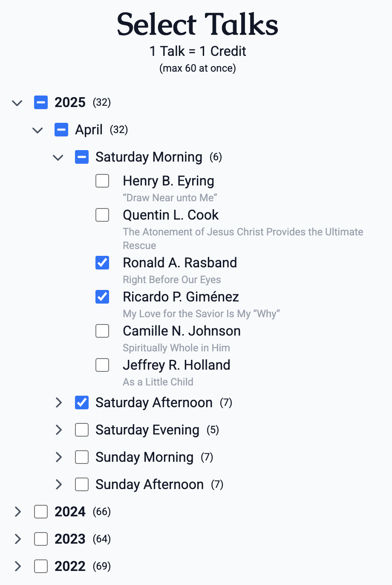Check the Saturday Evening session
392x585 pixels.
81,430
